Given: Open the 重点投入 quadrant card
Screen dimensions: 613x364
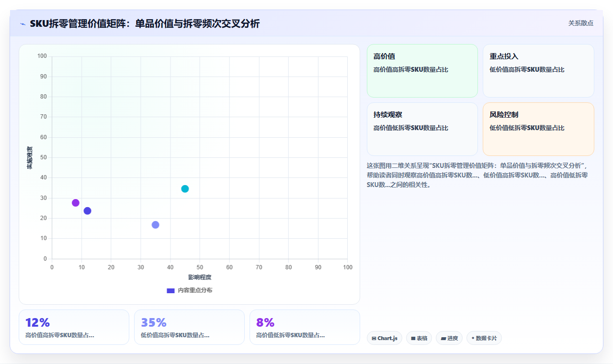Looking at the screenshot, I should coord(538,71).
